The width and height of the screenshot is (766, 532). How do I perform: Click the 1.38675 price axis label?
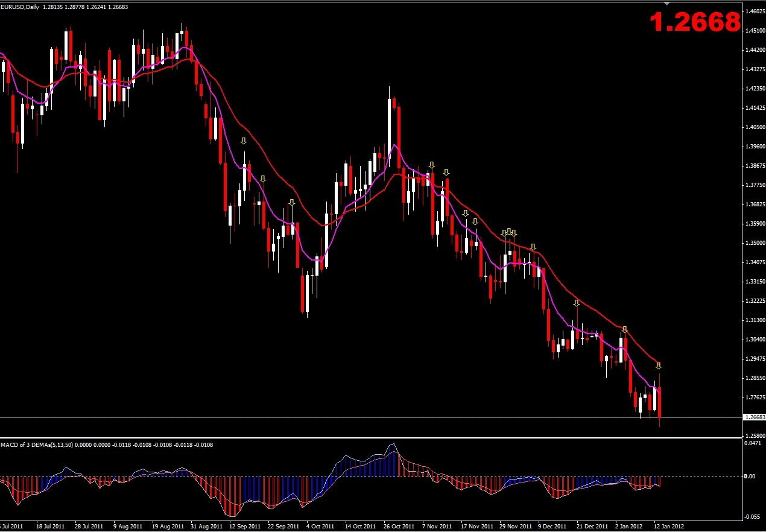pyautogui.click(x=755, y=166)
